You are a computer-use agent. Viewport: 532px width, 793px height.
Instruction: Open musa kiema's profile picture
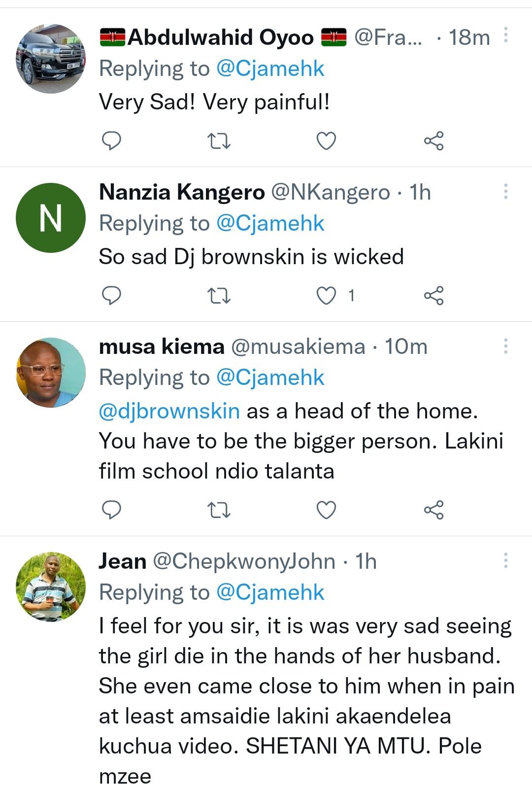[x=51, y=373]
